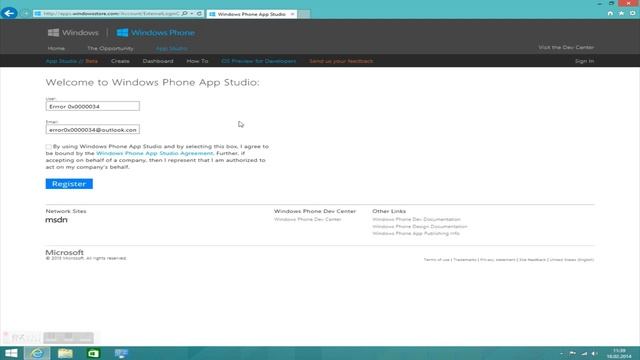Open Windows Phone Dev Center footer link

point(308,219)
